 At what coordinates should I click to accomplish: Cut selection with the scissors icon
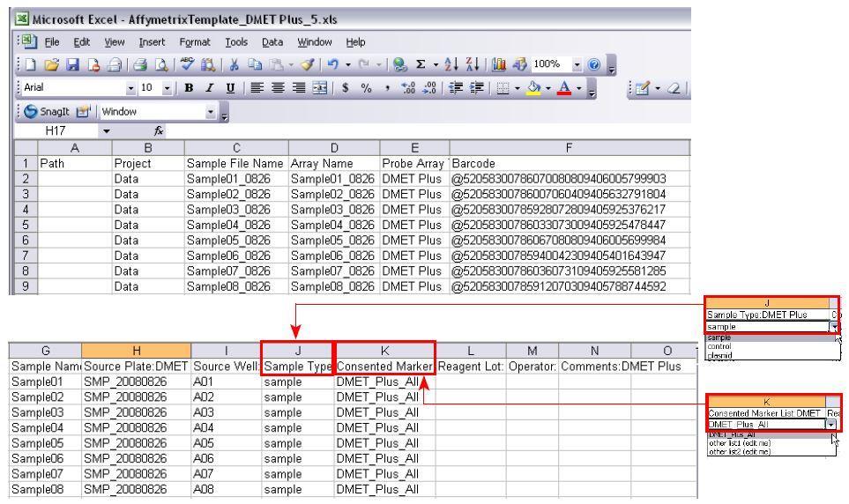234,65
